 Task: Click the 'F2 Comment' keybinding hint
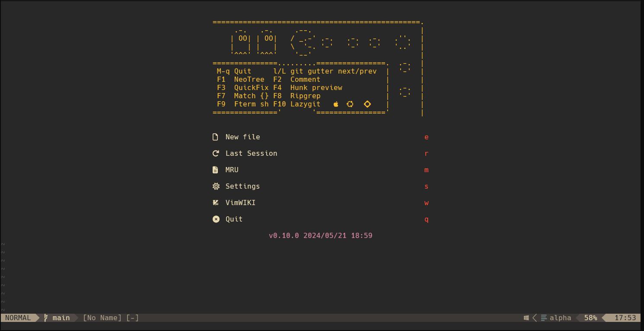coord(297,80)
